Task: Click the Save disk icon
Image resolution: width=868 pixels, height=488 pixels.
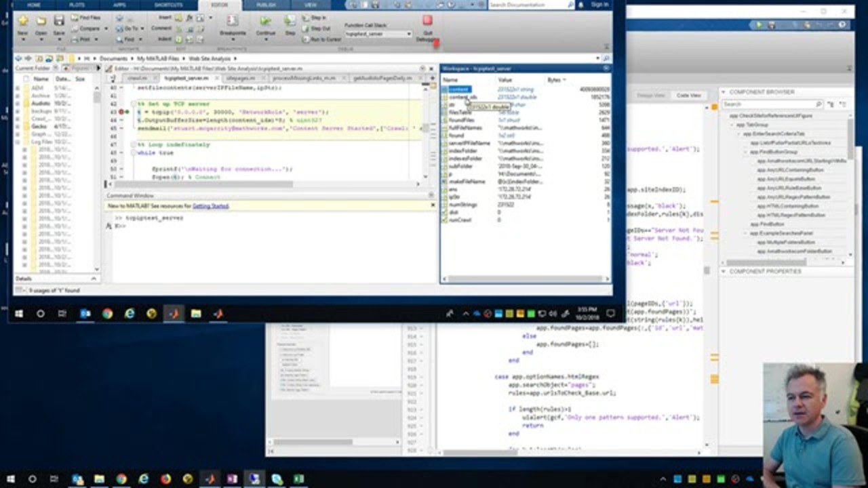Action: point(59,22)
